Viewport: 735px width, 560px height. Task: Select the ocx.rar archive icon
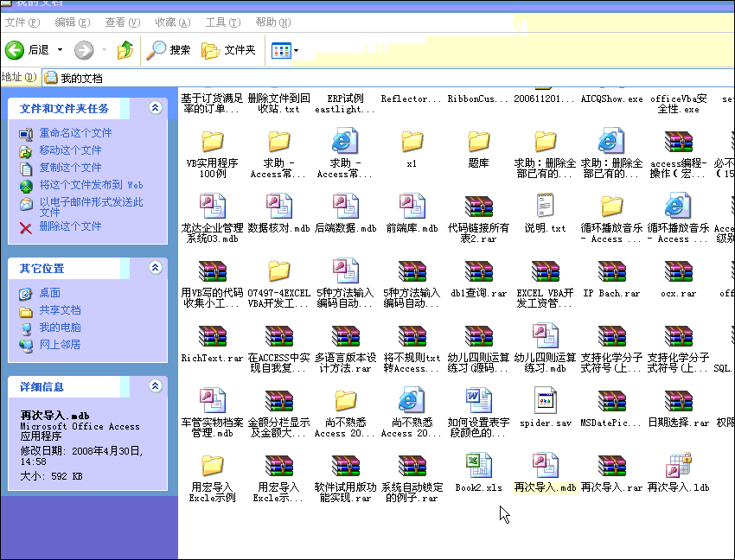point(678,270)
